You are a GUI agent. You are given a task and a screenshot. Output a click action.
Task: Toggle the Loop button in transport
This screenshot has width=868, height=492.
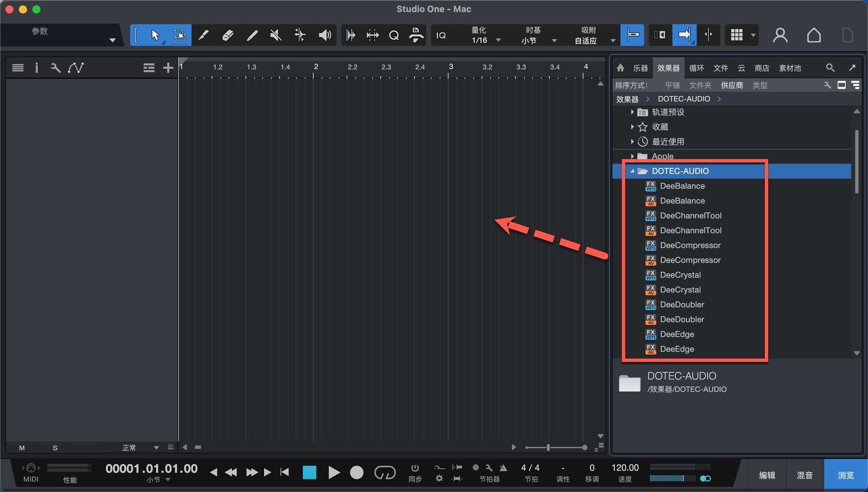[385, 473]
